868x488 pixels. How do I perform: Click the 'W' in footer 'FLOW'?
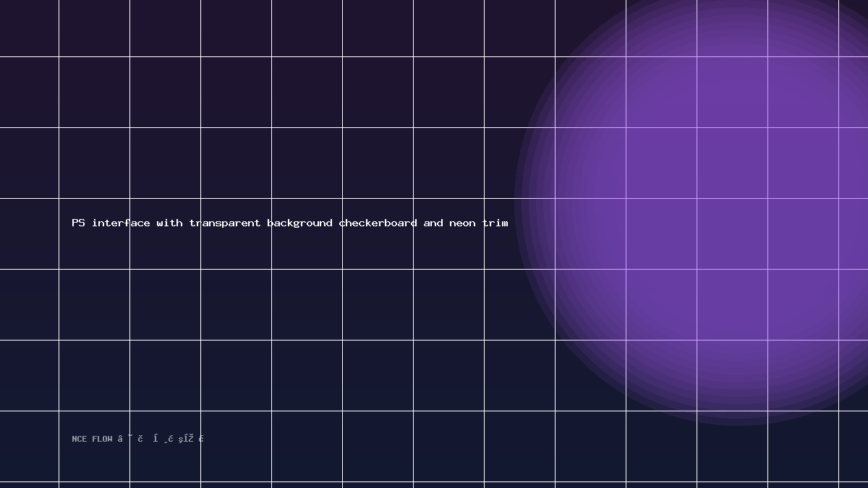[x=110, y=439]
